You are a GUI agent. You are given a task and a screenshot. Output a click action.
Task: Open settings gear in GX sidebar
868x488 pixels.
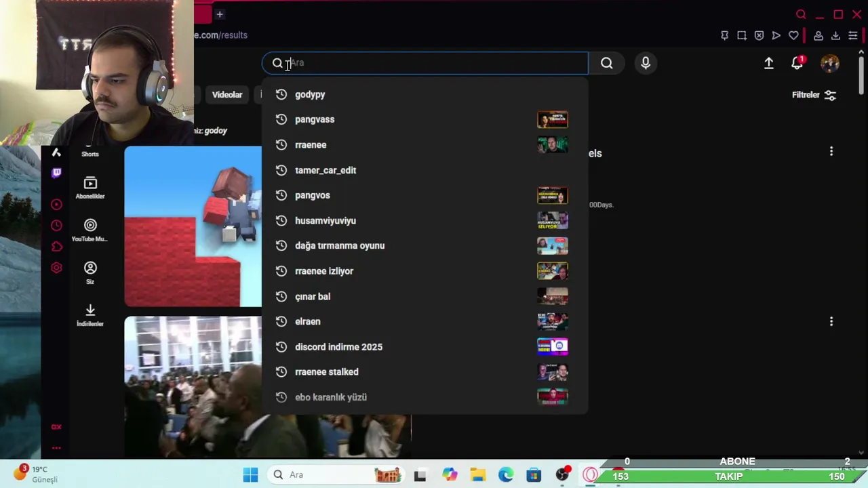coord(56,268)
